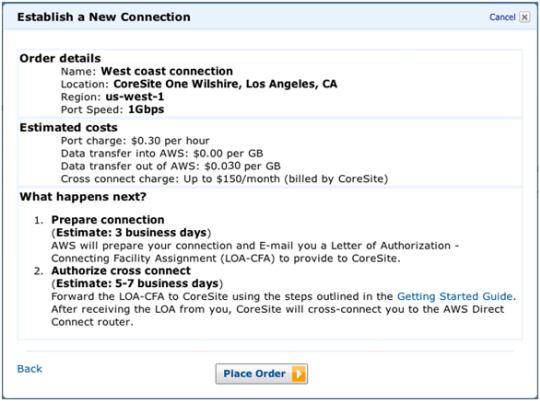540x401 pixels.
Task: Click the Data transfer out of AWS line
Action: click(x=171, y=166)
